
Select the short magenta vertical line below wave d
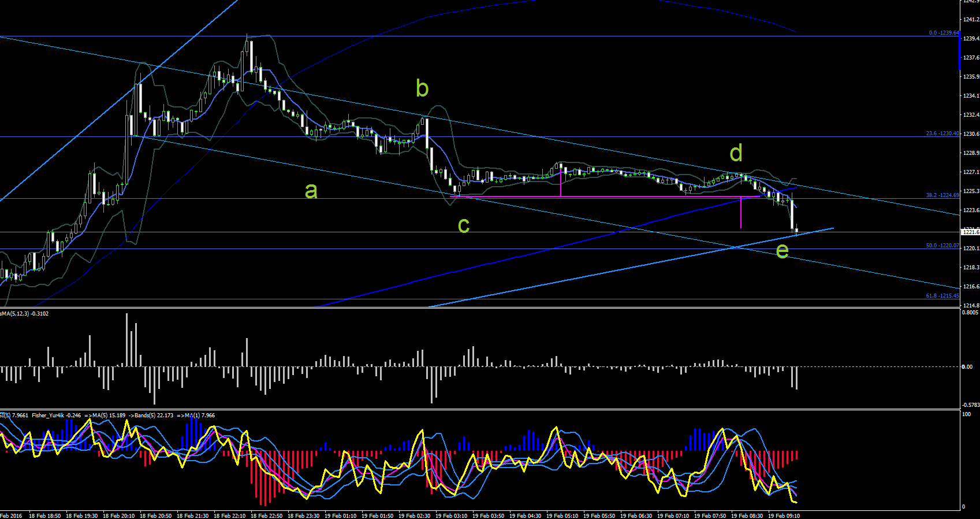click(741, 213)
